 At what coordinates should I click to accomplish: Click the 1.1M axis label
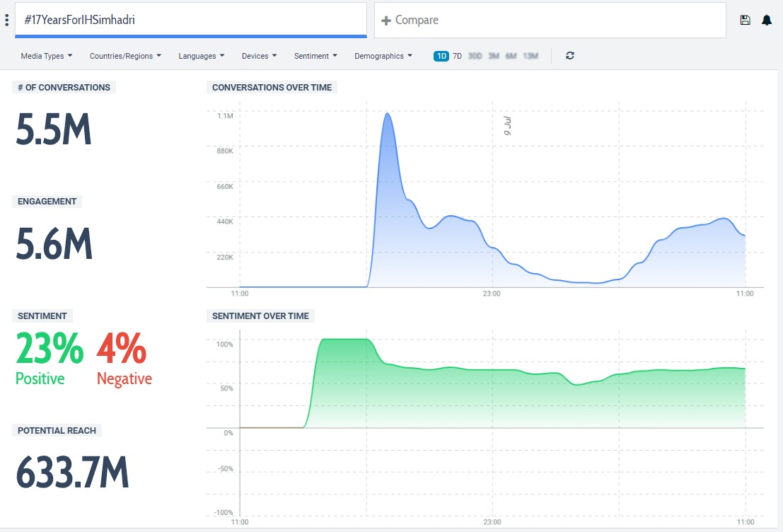225,116
